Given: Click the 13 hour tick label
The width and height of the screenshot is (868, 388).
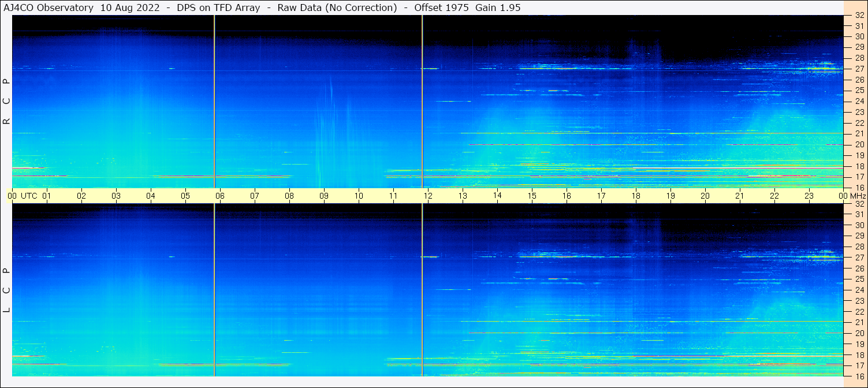Looking at the screenshot, I should click(x=463, y=196).
